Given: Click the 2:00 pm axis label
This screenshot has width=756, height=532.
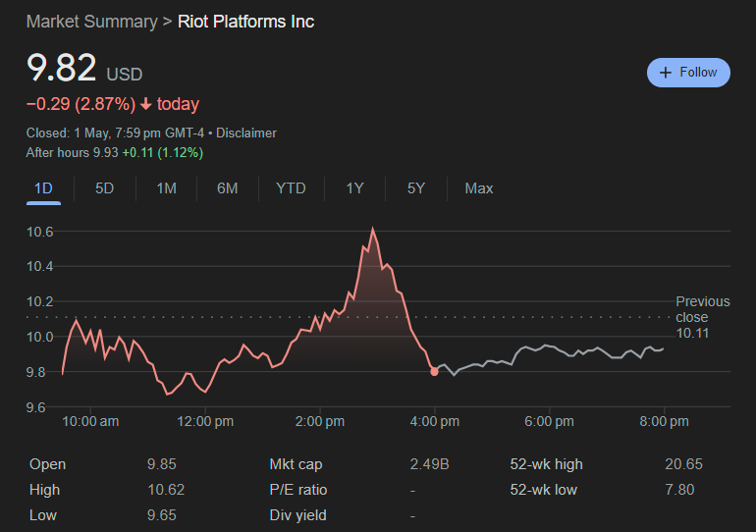Looking at the screenshot, I should click(x=320, y=422).
